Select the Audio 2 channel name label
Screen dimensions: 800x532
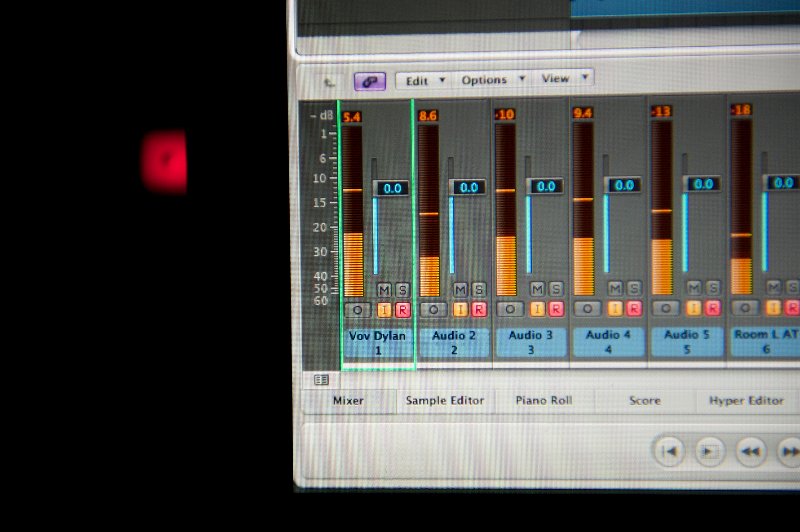454,342
